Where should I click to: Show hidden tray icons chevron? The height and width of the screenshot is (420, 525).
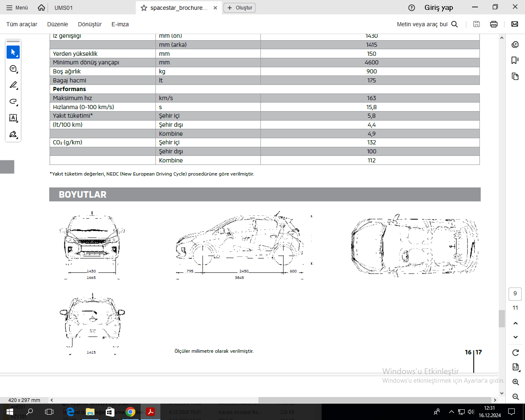451,412
